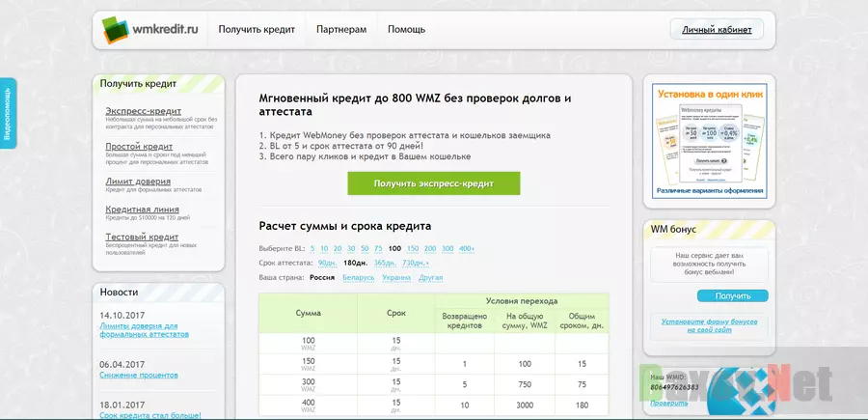Click the На общую сумму, WMZ header
This screenshot has width=868, height=420.
[525, 321]
